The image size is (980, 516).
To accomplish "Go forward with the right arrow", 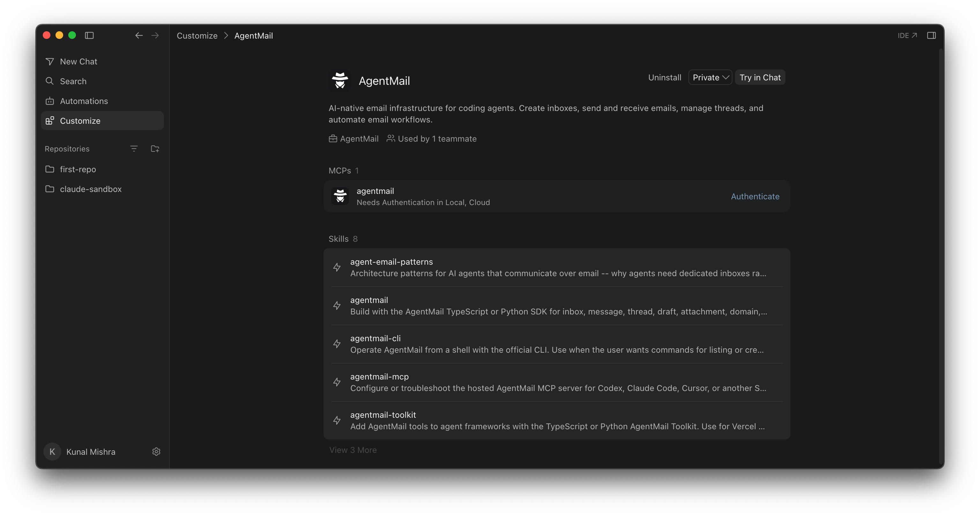I will 155,35.
